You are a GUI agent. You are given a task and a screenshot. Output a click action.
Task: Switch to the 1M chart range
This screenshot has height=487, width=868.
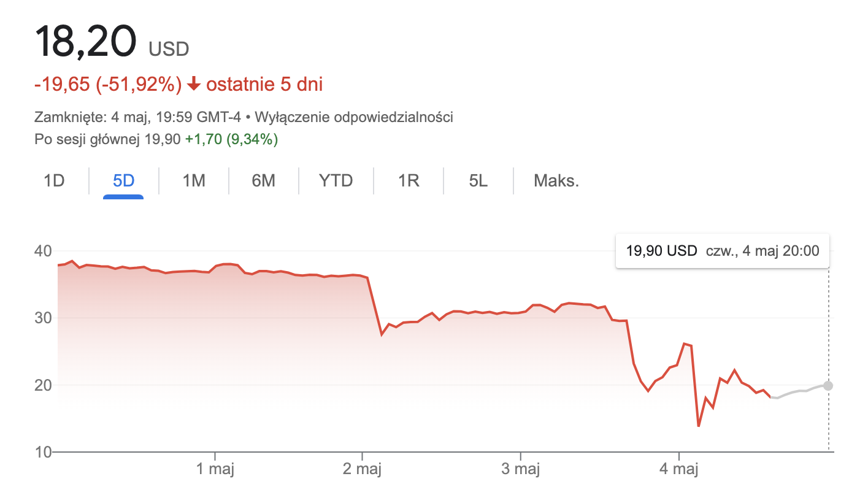click(x=194, y=181)
